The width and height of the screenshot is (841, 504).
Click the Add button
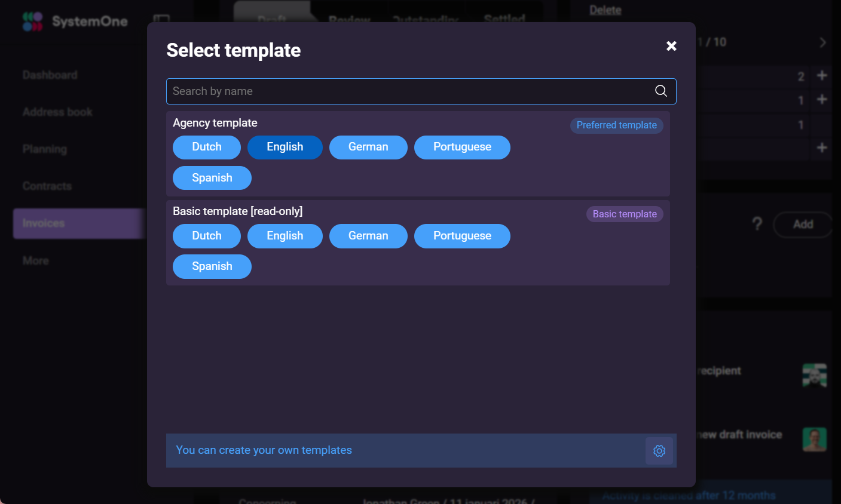click(x=803, y=224)
